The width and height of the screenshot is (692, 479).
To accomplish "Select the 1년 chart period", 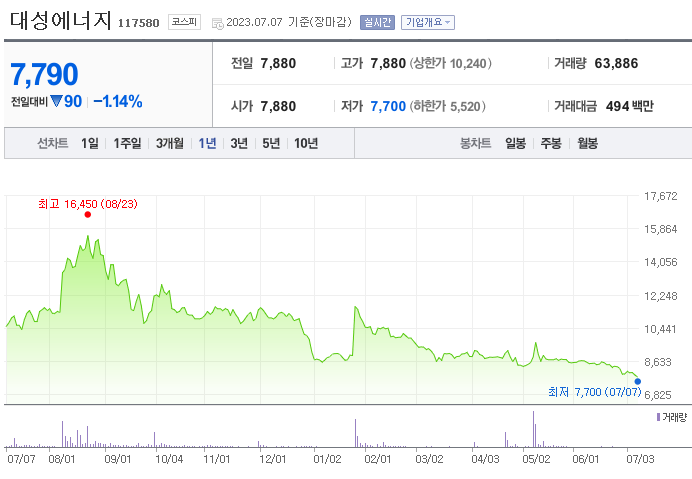I will (207, 143).
